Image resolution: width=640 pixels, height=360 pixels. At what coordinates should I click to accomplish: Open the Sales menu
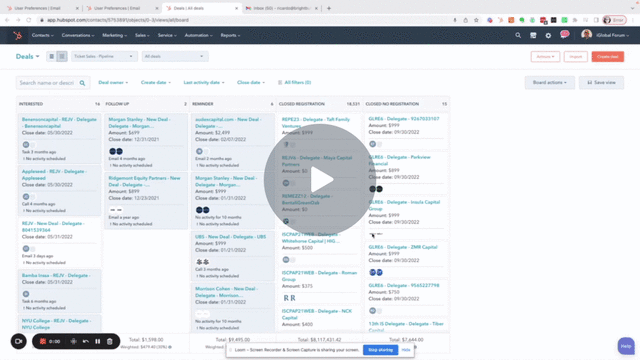142,36
